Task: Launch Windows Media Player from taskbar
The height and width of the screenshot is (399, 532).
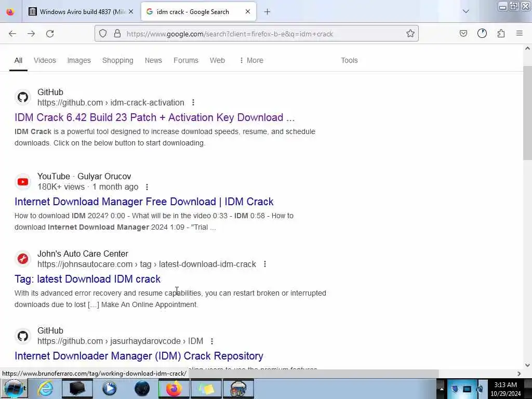Action: pos(109,389)
